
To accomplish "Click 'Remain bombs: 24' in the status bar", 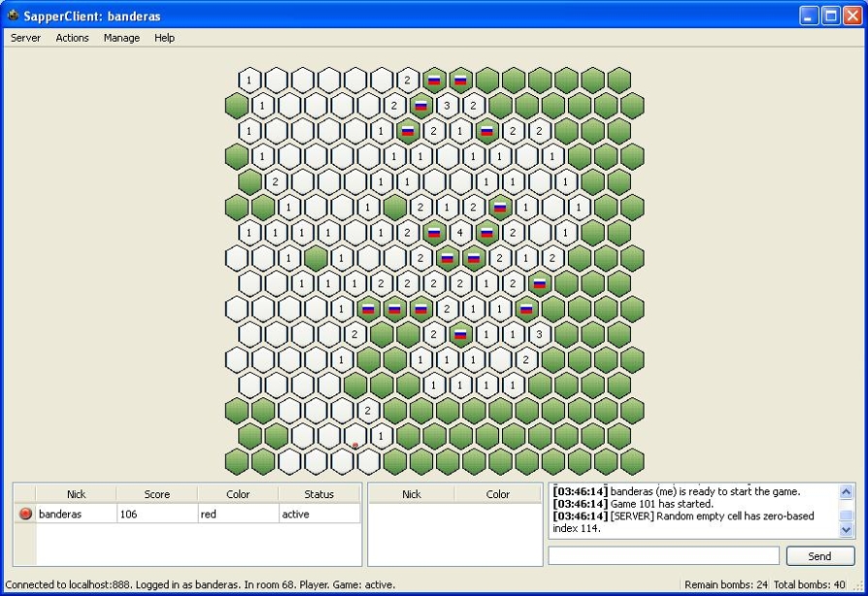I will click(725, 584).
